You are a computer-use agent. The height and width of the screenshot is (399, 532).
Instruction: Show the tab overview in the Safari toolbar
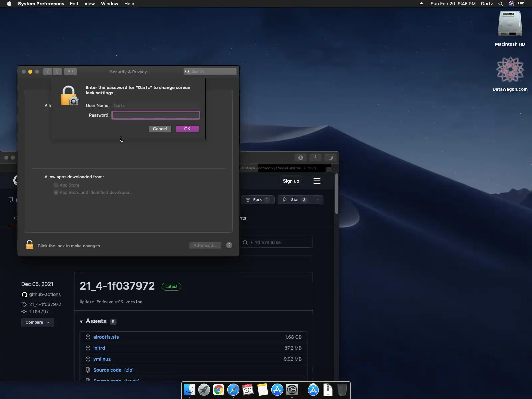(x=330, y=158)
